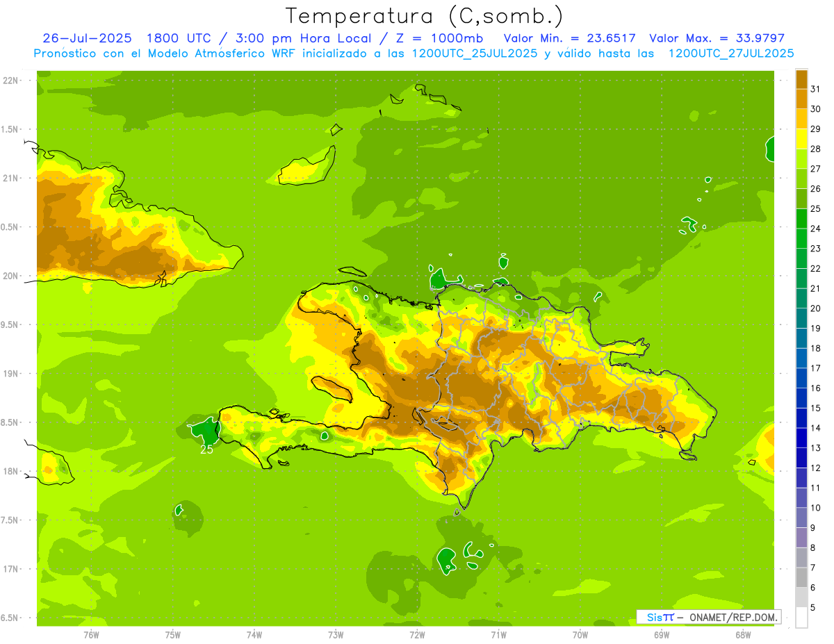Pick the gray color bar segment between 6 and 7

(801, 578)
